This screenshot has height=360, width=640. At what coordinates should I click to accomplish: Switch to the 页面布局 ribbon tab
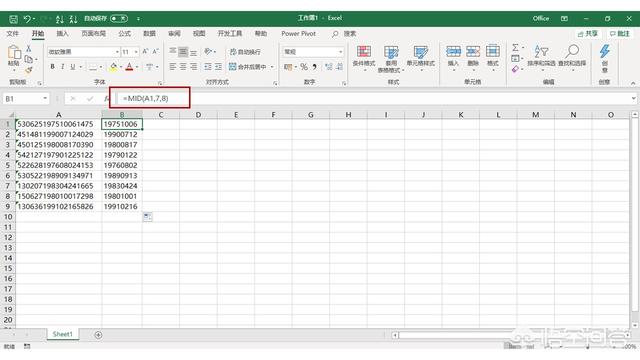(93, 33)
